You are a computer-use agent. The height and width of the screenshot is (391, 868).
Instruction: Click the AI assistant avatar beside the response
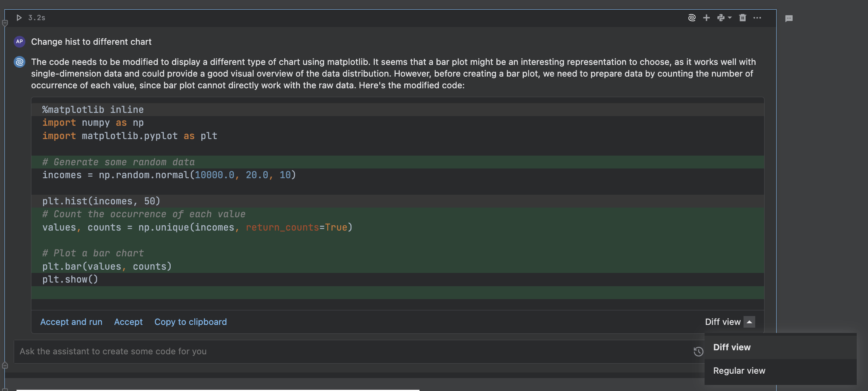pos(19,62)
